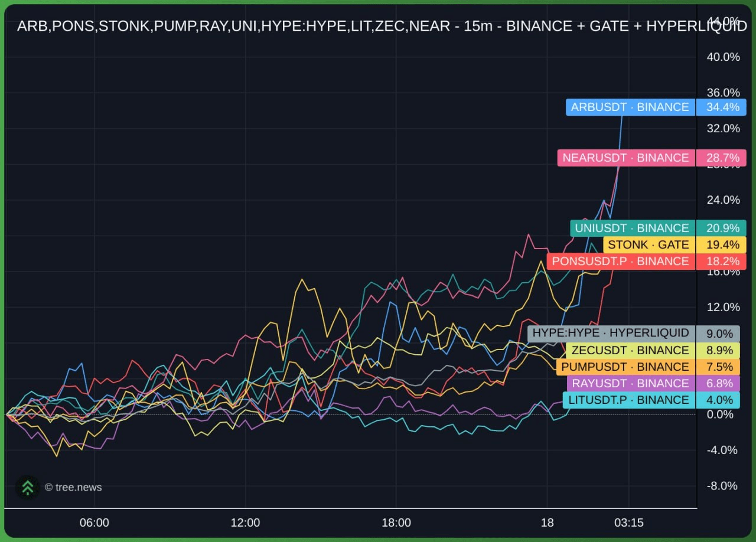
Task: Select the 8.9% value tag for ZEC
Action: (719, 350)
